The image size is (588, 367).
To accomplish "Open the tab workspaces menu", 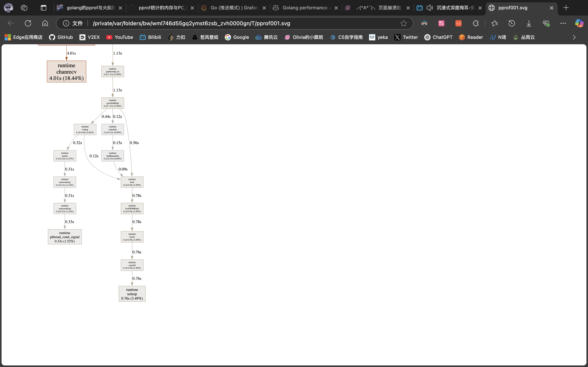I will point(24,8).
